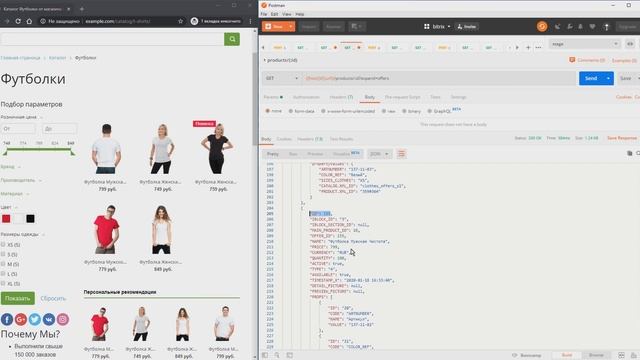Open the Instagram social link
640x360 pixels.
62,319
